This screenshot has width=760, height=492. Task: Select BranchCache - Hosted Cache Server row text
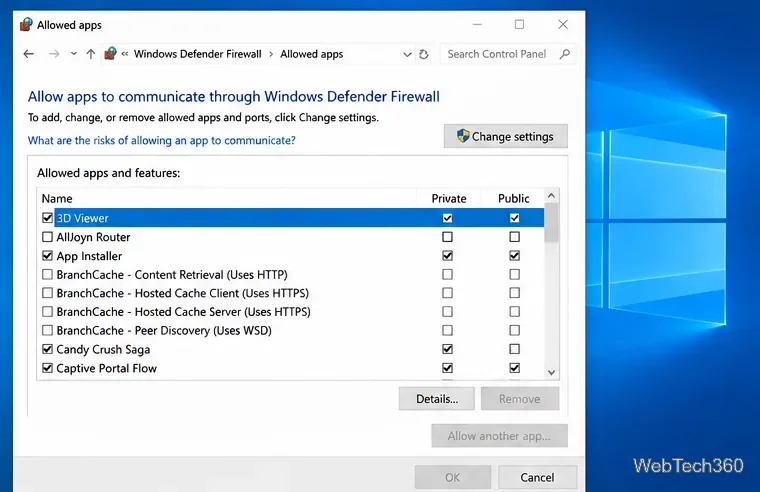click(x=184, y=312)
